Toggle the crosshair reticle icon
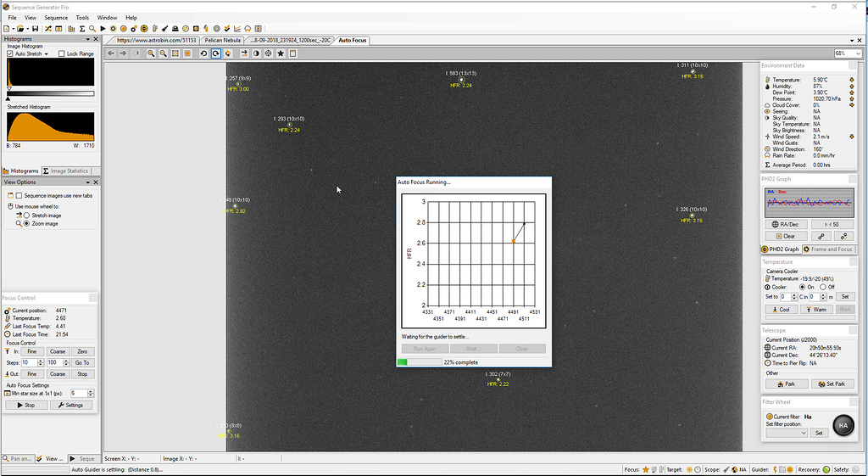Viewport: 868px width, 476px height. tap(268, 53)
